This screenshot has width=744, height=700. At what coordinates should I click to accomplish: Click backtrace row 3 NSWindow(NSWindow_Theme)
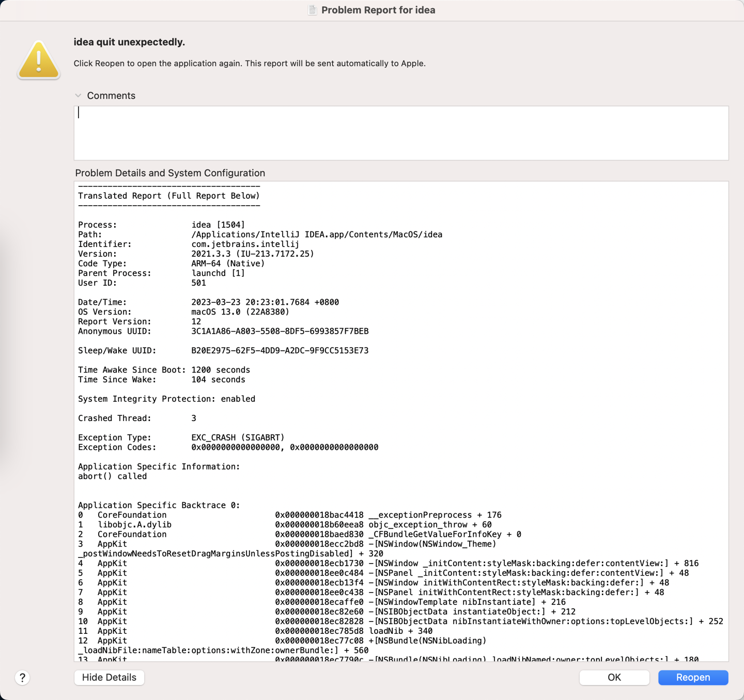pyautogui.click(x=287, y=544)
